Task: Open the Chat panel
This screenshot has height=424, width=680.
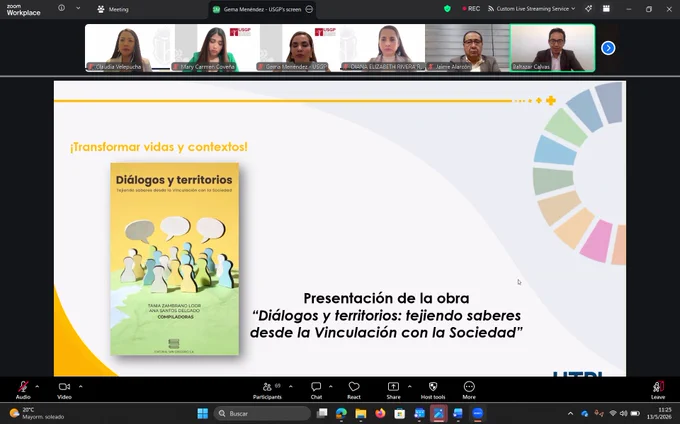Action: pos(316,390)
